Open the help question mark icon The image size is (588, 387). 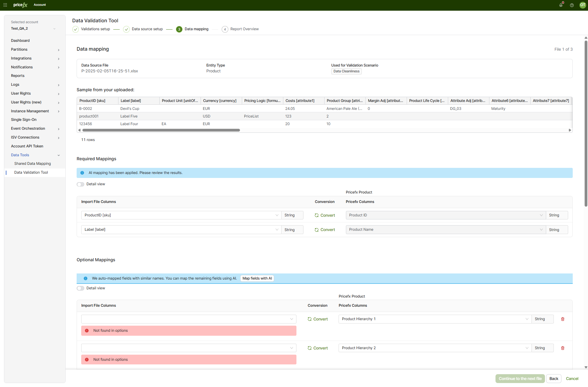coord(572,5)
